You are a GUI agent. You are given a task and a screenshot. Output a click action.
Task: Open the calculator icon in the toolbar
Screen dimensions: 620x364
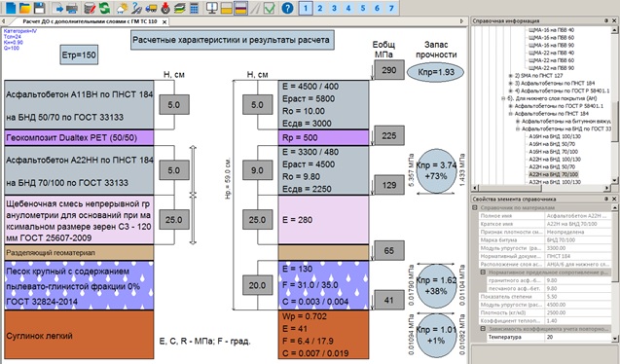pos(194,8)
